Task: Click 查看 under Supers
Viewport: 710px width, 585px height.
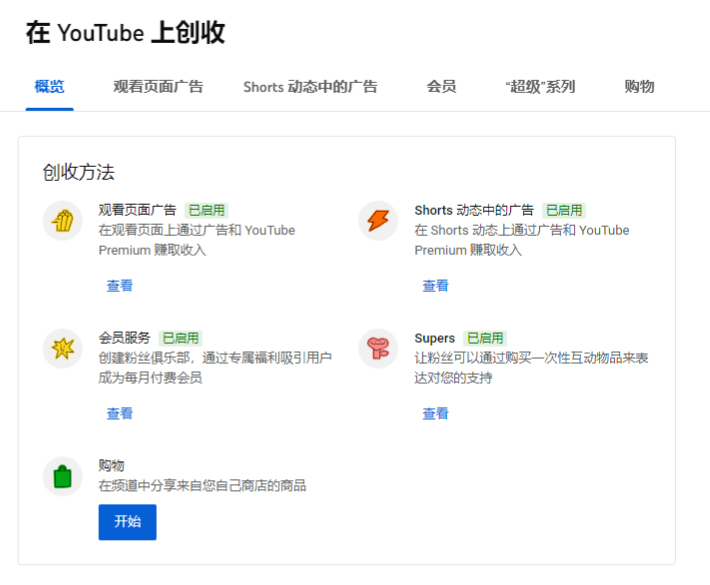Action: pos(435,413)
